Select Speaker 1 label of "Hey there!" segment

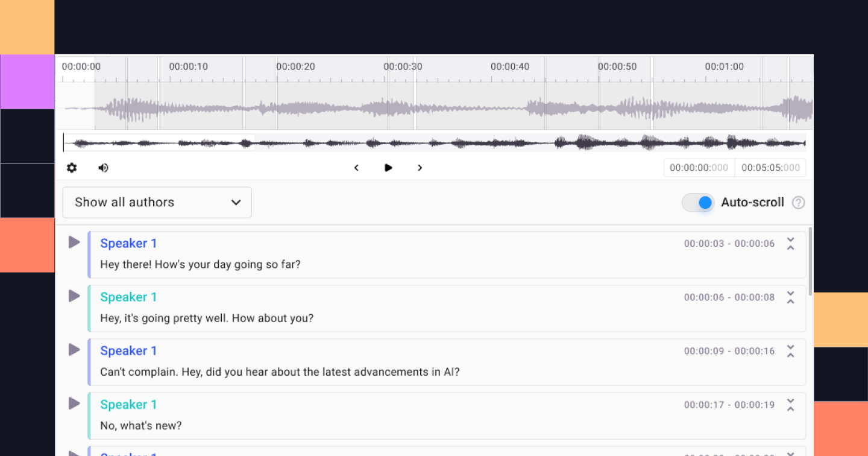coord(128,243)
